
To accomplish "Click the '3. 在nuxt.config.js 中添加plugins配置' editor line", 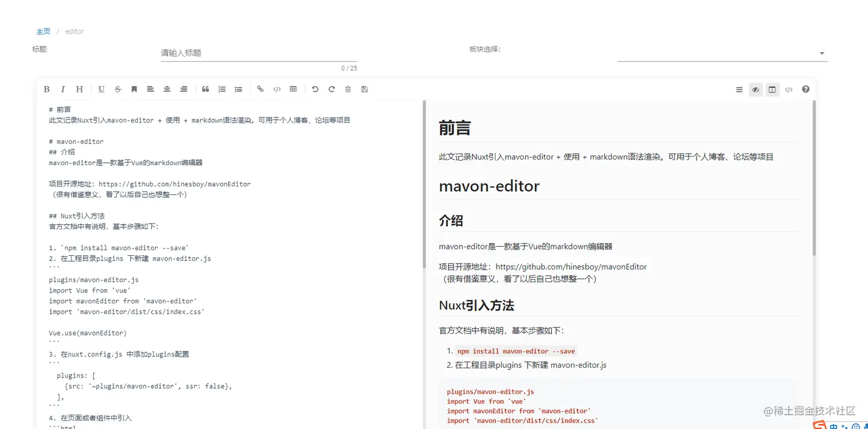I will (119, 354).
